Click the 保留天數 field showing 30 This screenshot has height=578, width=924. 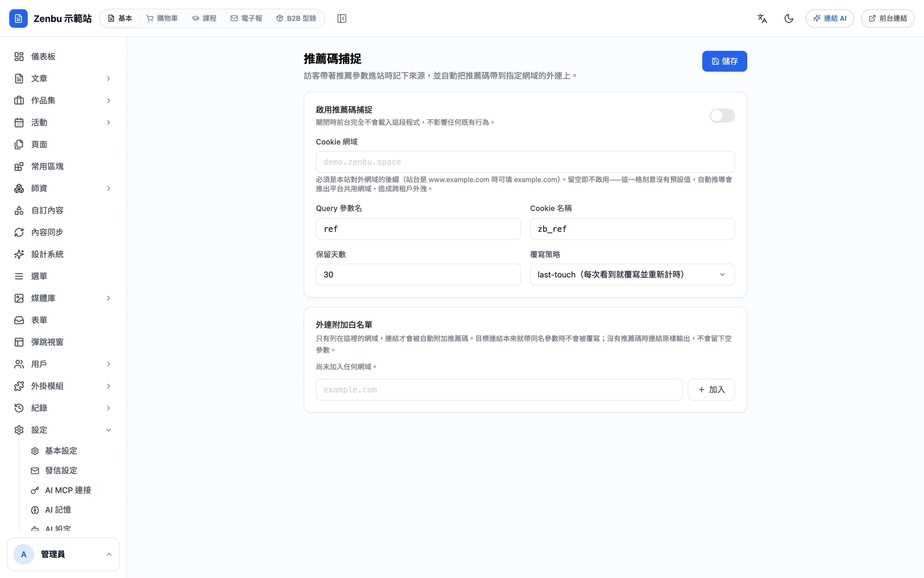418,275
